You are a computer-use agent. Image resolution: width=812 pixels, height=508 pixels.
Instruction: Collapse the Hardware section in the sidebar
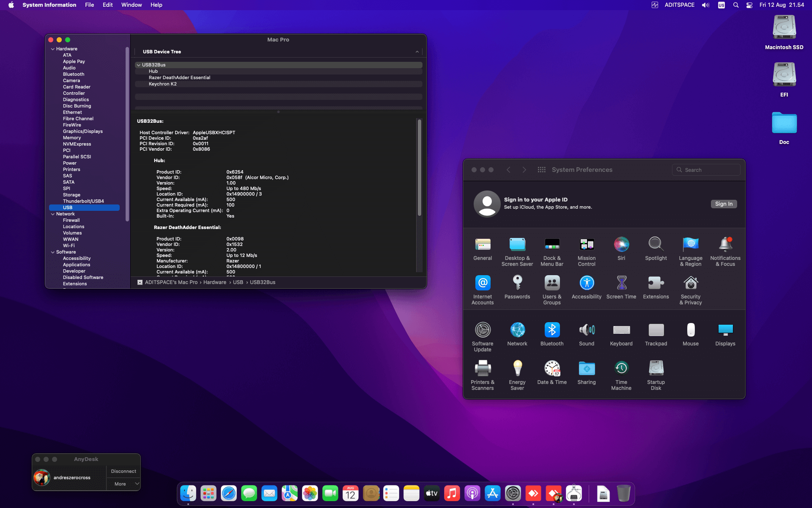[x=53, y=49]
